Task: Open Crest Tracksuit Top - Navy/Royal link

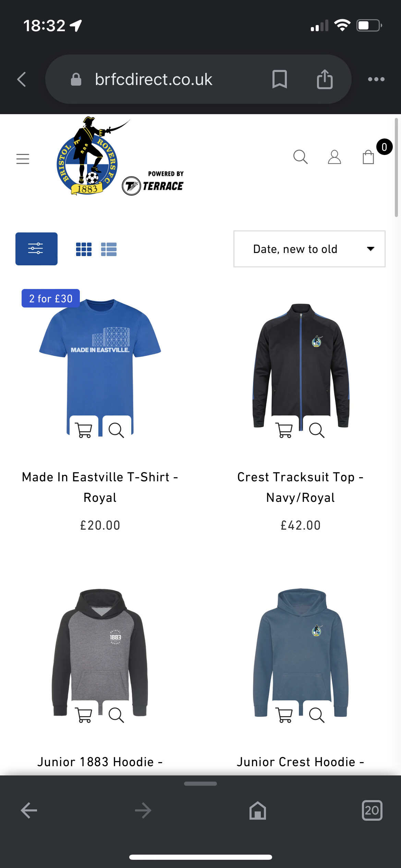Action: point(301,487)
